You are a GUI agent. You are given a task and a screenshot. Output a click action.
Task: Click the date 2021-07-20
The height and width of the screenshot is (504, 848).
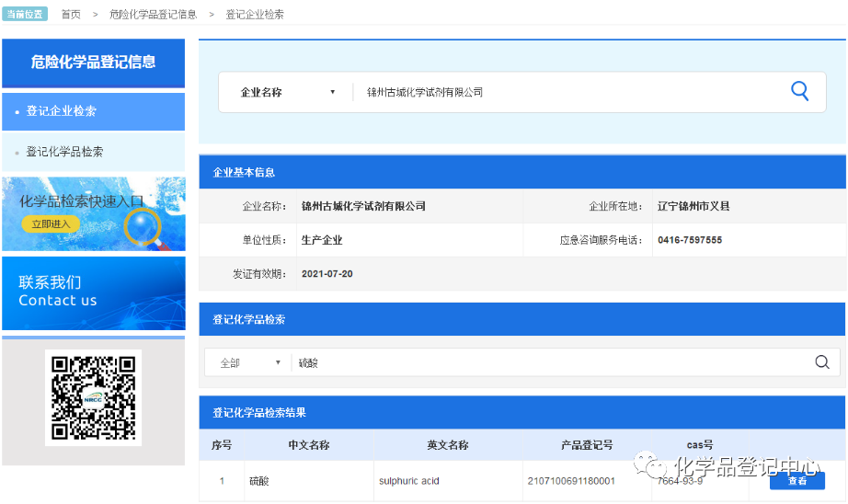pos(327,274)
